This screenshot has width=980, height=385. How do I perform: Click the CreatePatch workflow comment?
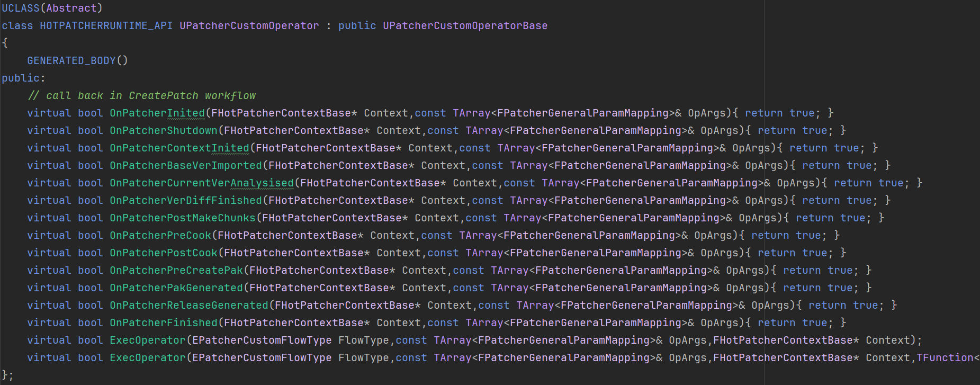pos(142,95)
